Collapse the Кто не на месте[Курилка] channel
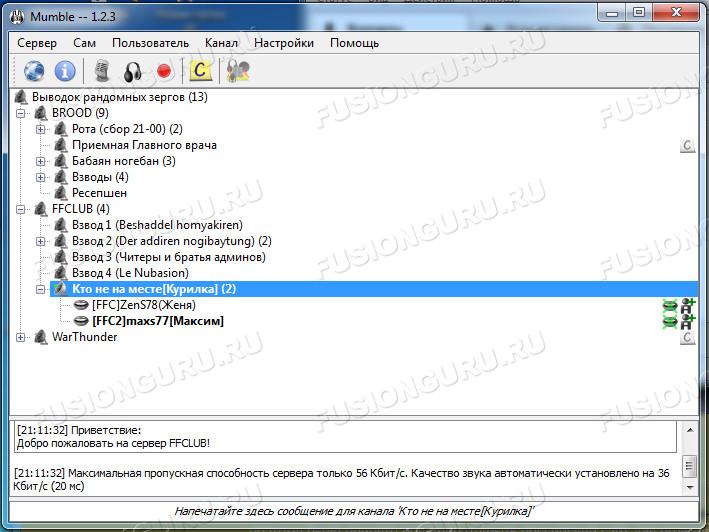The image size is (709, 532). point(40,289)
